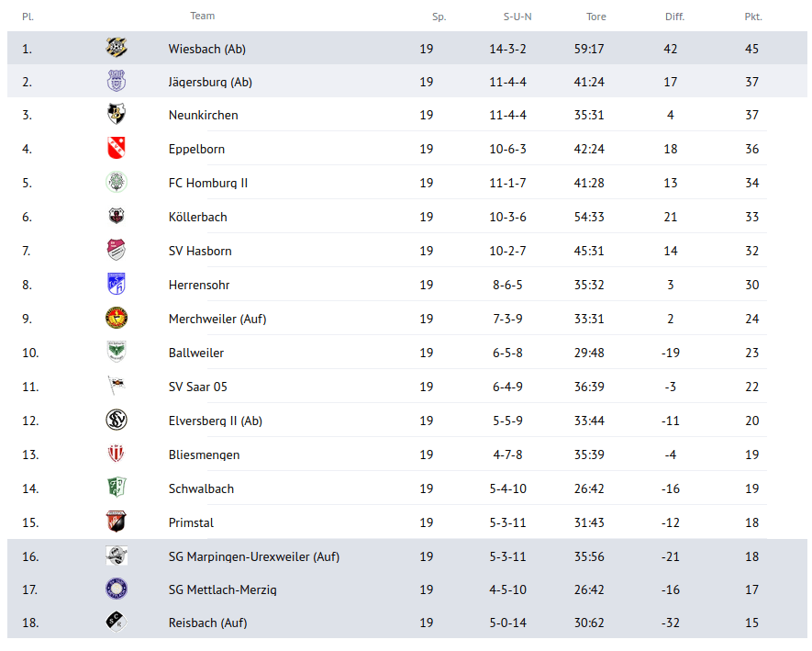
Task: Sort by the Pkt. column header
Action: click(753, 17)
